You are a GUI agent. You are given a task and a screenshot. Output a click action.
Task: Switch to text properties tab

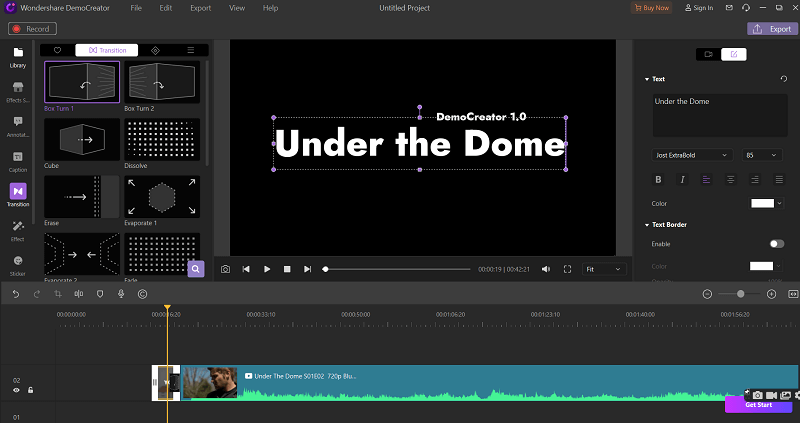(x=734, y=54)
